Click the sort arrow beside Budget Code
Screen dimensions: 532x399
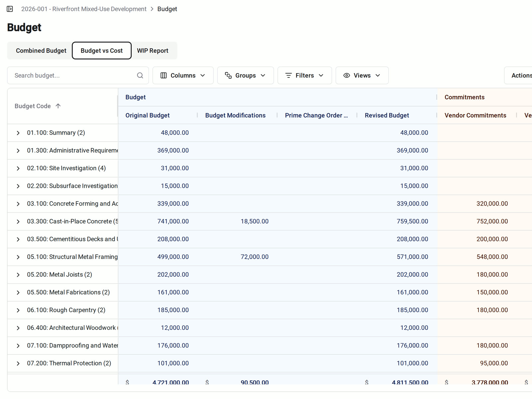pyautogui.click(x=58, y=106)
